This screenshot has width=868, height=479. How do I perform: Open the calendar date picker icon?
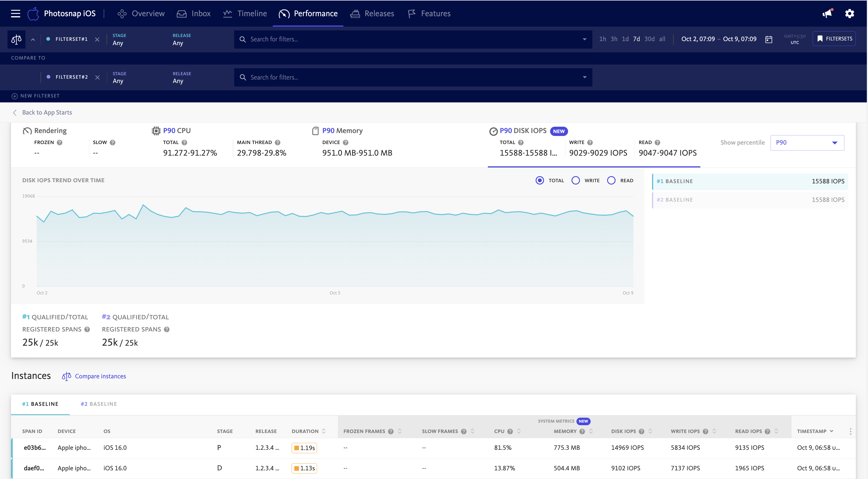769,39
